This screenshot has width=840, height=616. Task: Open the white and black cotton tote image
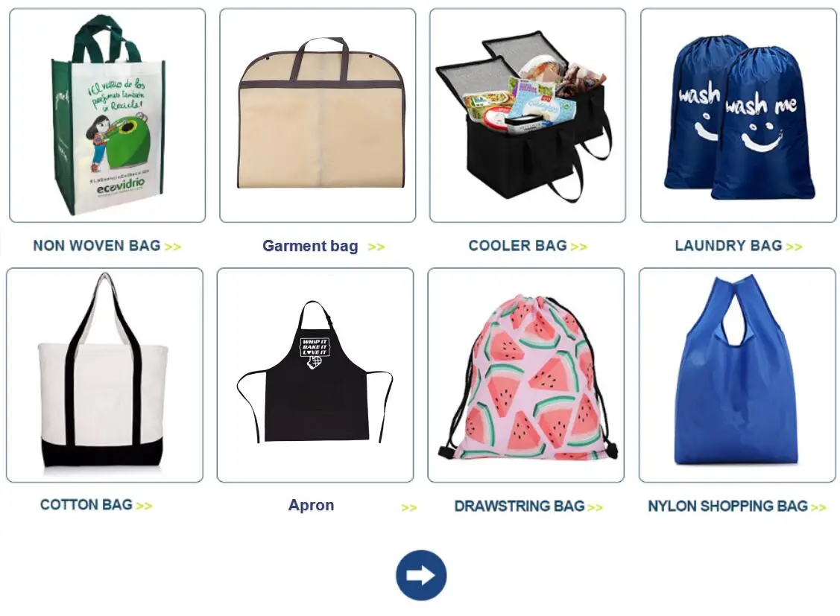104,375
